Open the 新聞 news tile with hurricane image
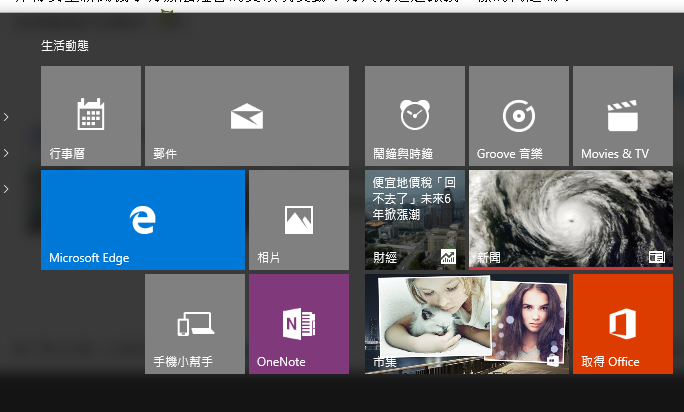Screen dimensions: 684x412 (571, 220)
